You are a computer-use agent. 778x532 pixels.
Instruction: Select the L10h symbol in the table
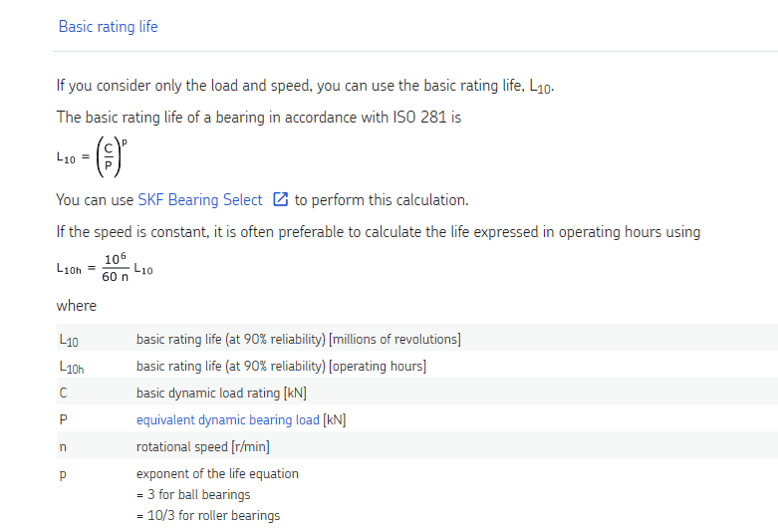[72, 368]
